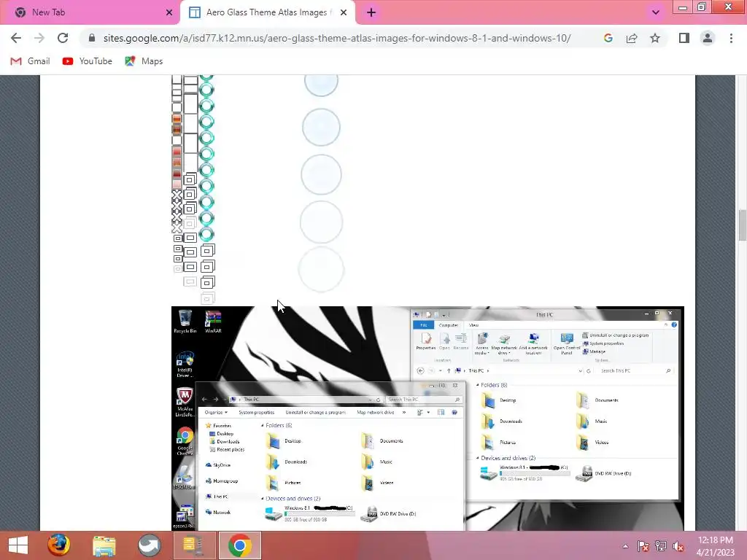Screen dimensions: 747x560
Task: Open the taskbar clock and date
Action: (715, 546)
